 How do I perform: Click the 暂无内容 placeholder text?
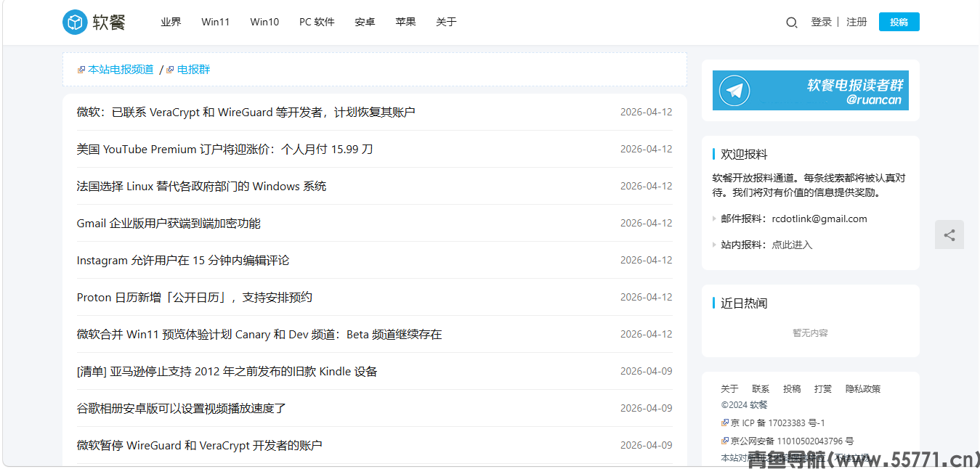(810, 333)
